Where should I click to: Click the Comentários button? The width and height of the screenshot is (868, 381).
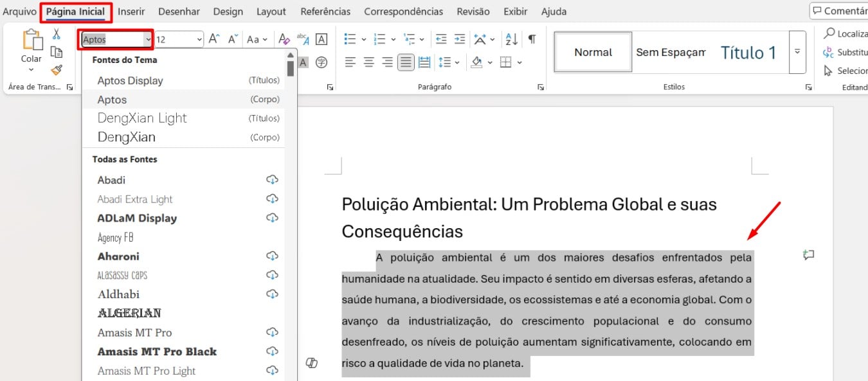839,11
